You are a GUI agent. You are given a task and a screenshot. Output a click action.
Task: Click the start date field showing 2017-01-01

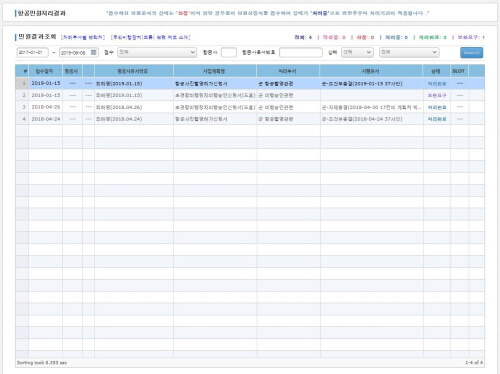[x=33, y=52]
